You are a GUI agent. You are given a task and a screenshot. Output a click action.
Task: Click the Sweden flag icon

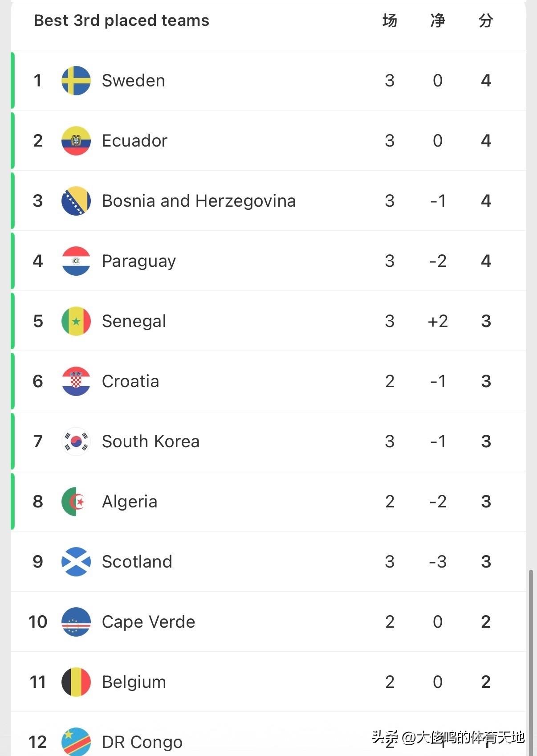pyautogui.click(x=76, y=81)
